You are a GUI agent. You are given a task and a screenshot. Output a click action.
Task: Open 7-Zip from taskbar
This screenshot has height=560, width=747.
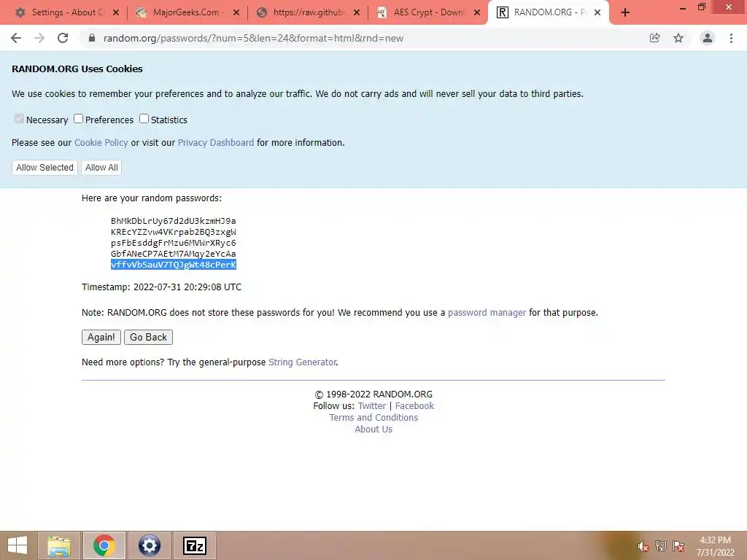(194, 545)
